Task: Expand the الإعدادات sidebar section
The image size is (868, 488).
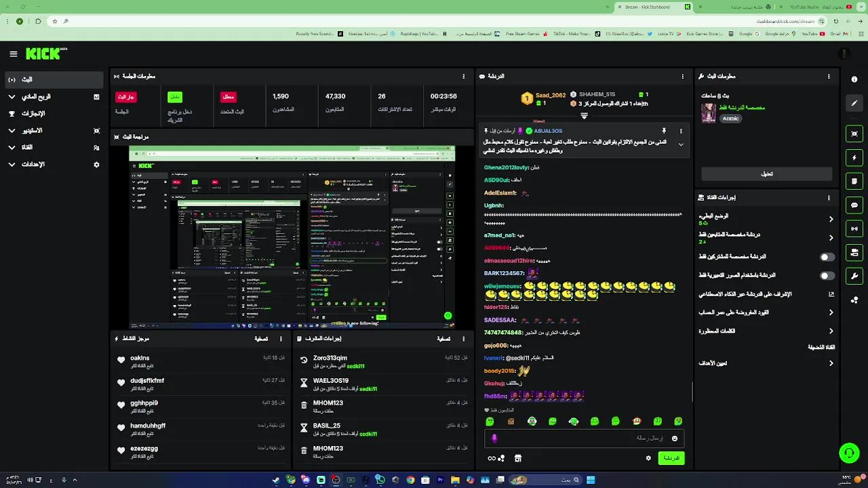Action: pyautogui.click(x=55, y=165)
